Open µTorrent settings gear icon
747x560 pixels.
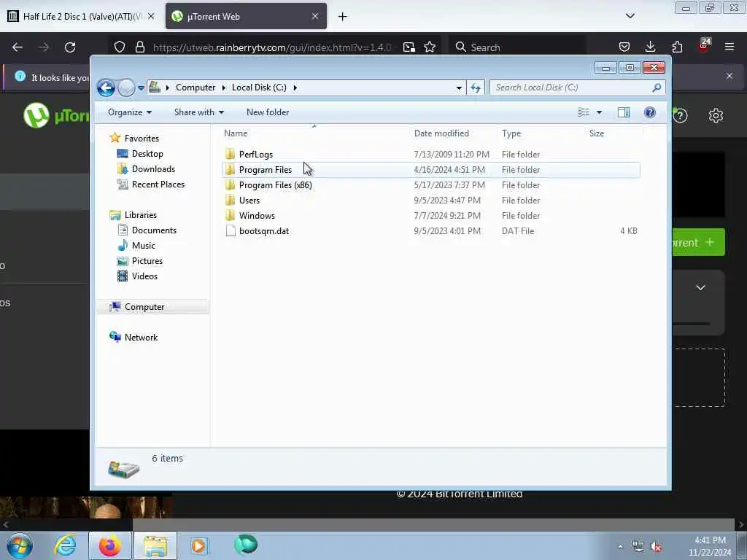click(x=716, y=115)
